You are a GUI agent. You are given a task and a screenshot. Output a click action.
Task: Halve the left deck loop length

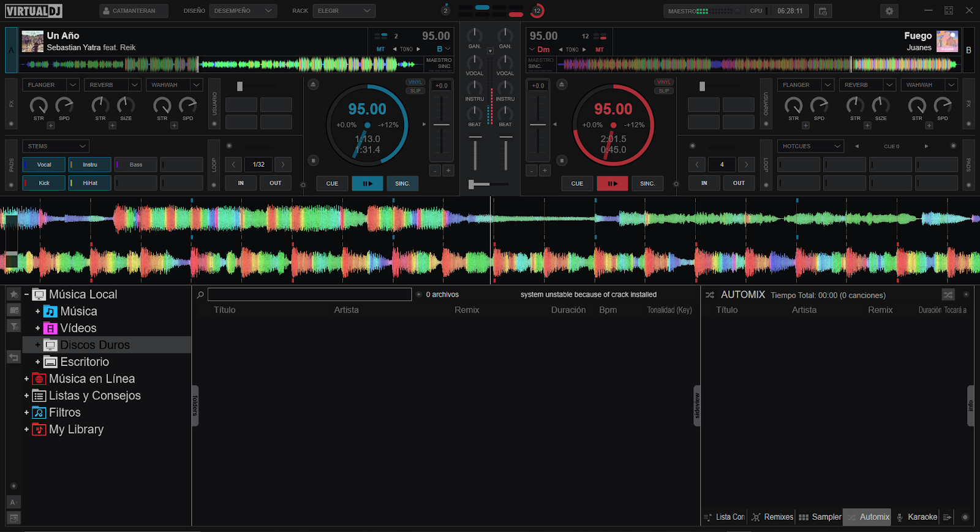click(x=233, y=164)
